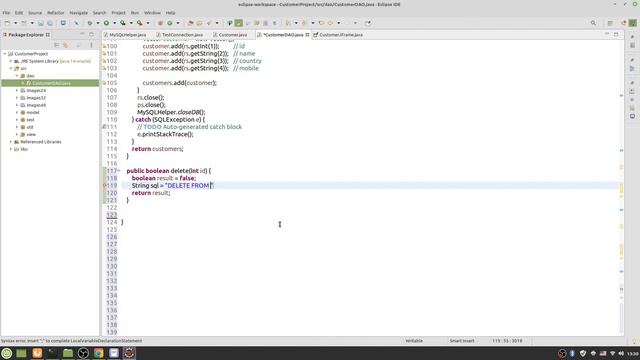This screenshot has width=640, height=360.
Task: Open Chrome from the taskbar
Action: [98, 353]
